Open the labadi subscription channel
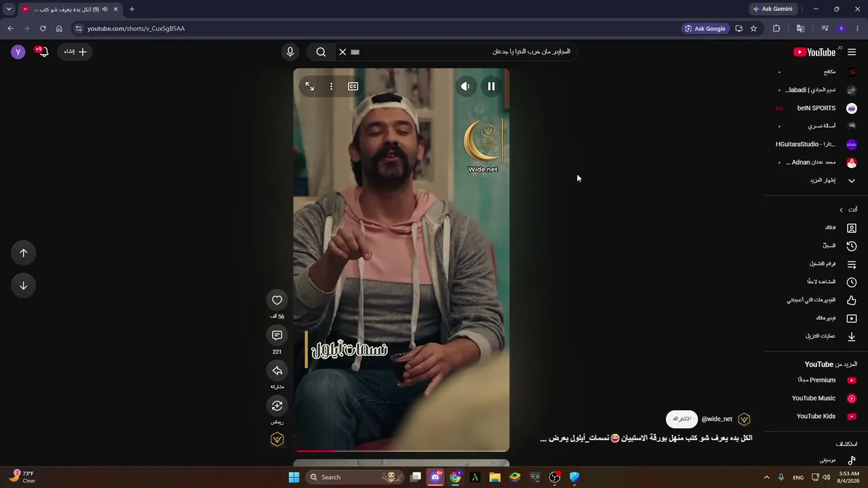The height and width of the screenshot is (488, 868). pos(816,90)
